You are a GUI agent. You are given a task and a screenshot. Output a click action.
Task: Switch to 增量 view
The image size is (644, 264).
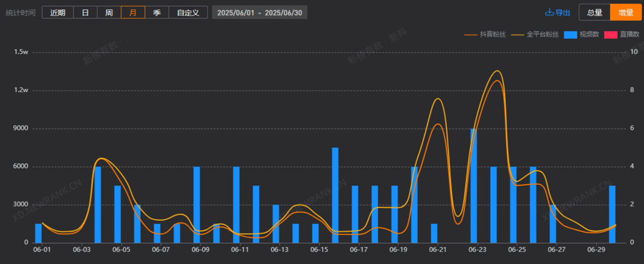626,13
